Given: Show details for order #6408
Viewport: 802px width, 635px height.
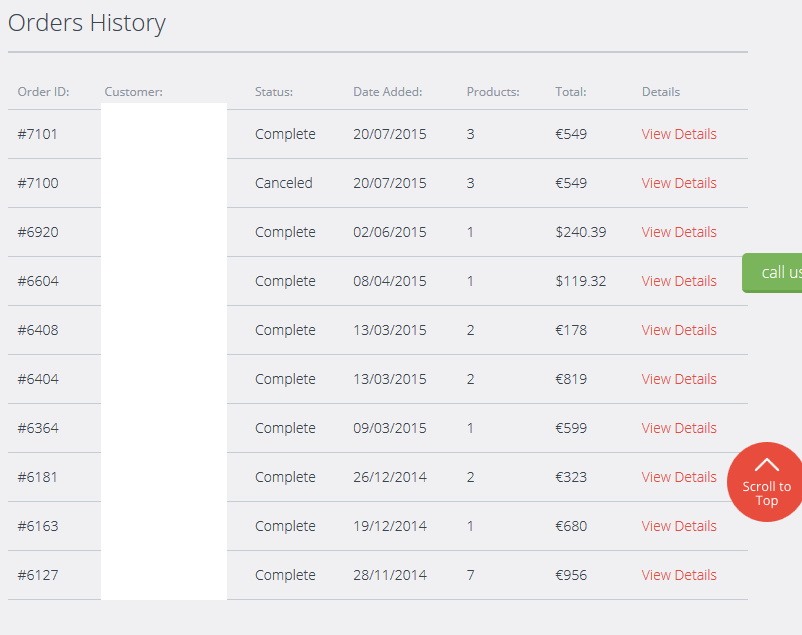Looking at the screenshot, I should (679, 330).
